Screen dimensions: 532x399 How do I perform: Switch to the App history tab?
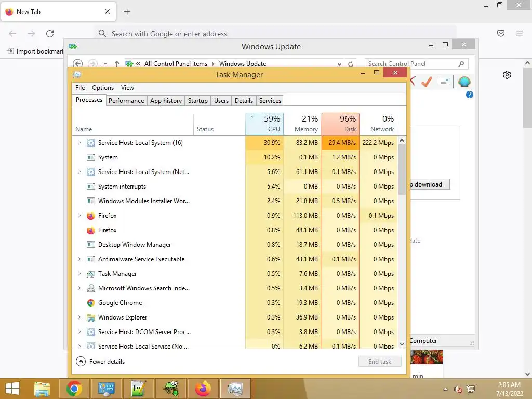[x=166, y=101]
